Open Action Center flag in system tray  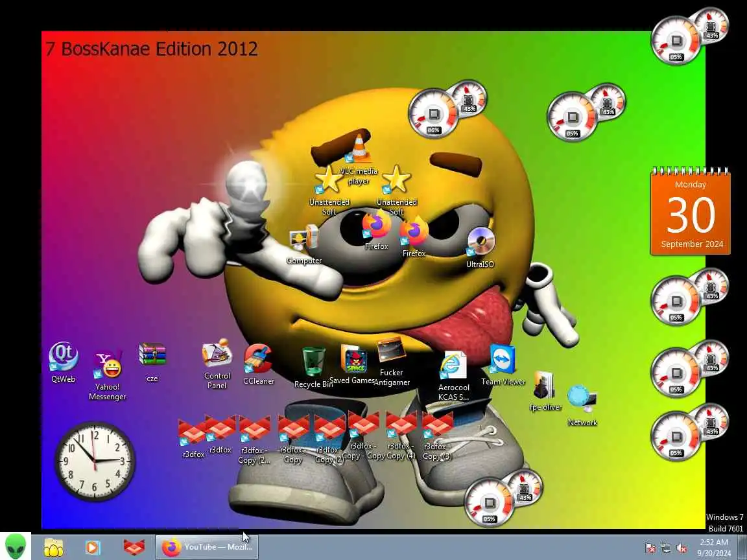[650, 548]
